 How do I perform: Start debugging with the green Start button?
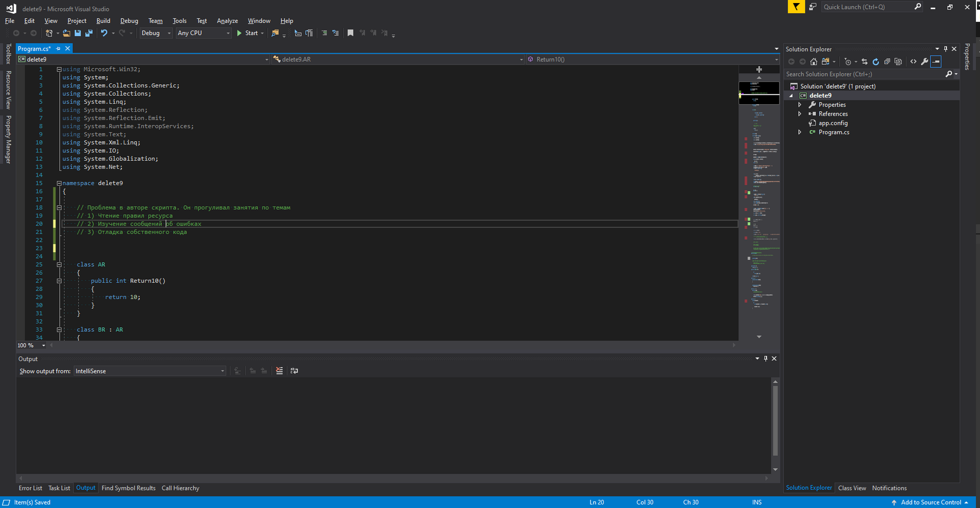coord(247,33)
